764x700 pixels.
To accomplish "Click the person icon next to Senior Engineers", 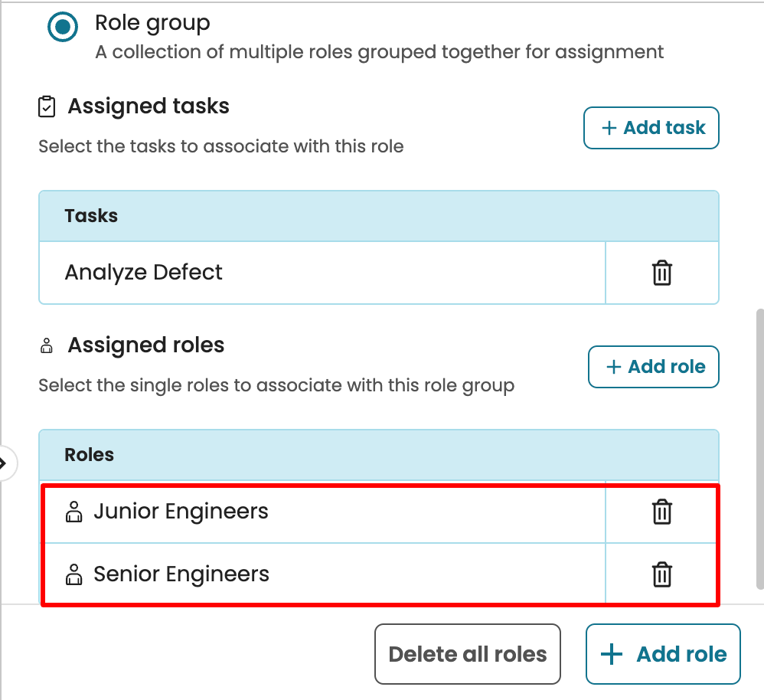I will [x=74, y=574].
